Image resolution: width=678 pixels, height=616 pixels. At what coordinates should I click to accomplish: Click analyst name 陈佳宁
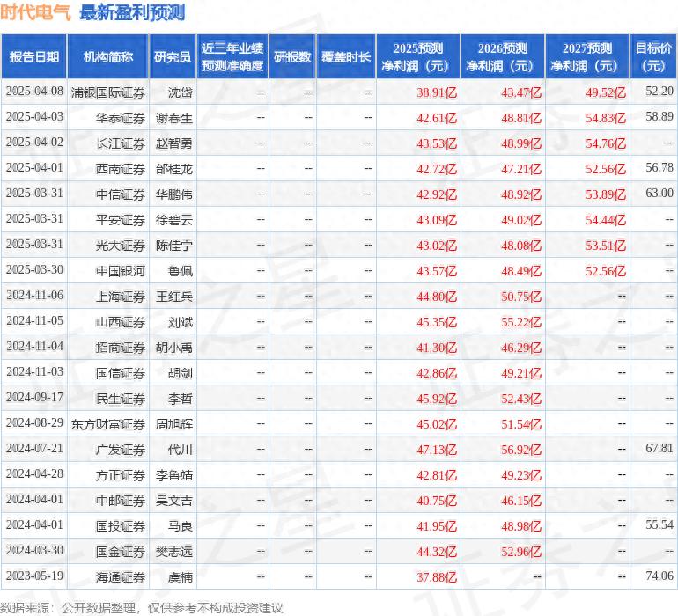(174, 246)
